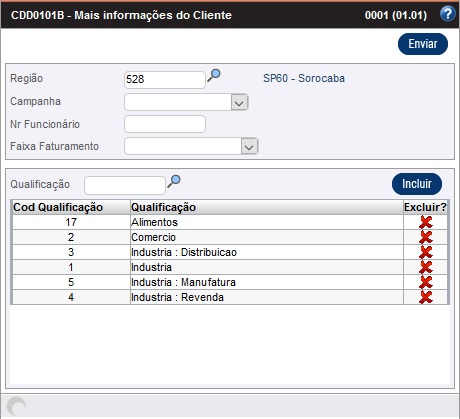Select the Industria : Distribuicao cell

(x=267, y=252)
